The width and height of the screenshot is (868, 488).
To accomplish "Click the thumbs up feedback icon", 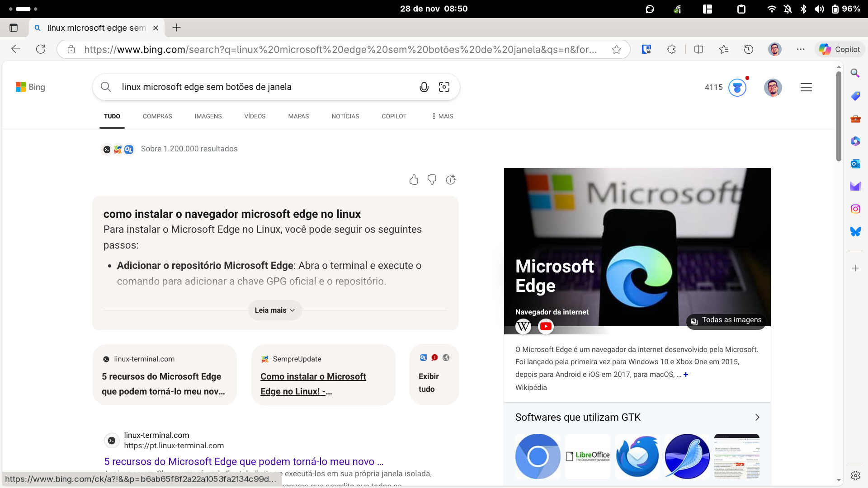I will (x=414, y=180).
